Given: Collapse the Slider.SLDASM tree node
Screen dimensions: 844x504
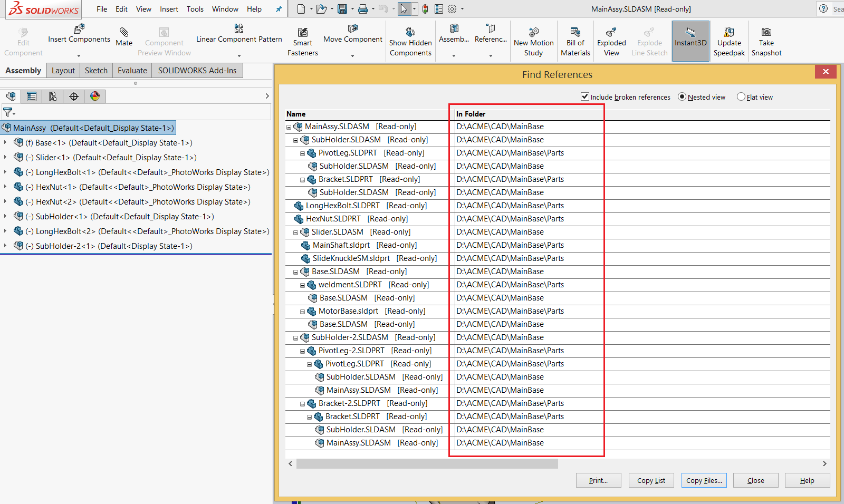Looking at the screenshot, I should [296, 232].
